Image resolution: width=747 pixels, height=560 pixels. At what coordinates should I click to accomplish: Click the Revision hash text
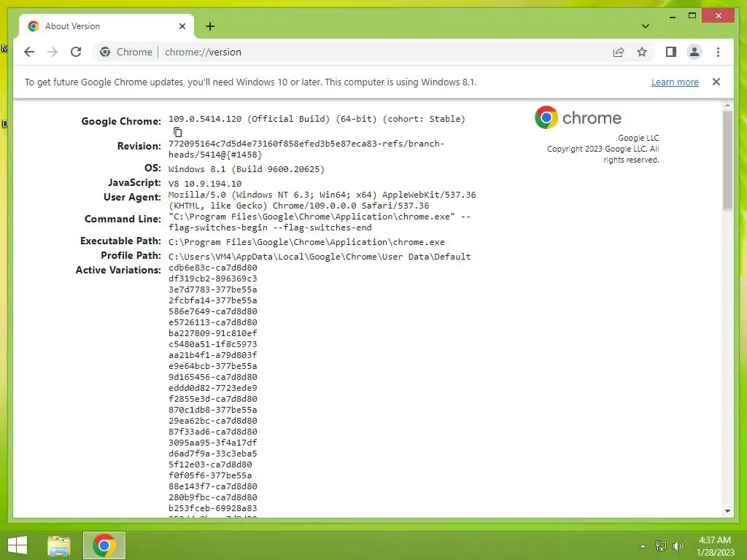point(306,149)
